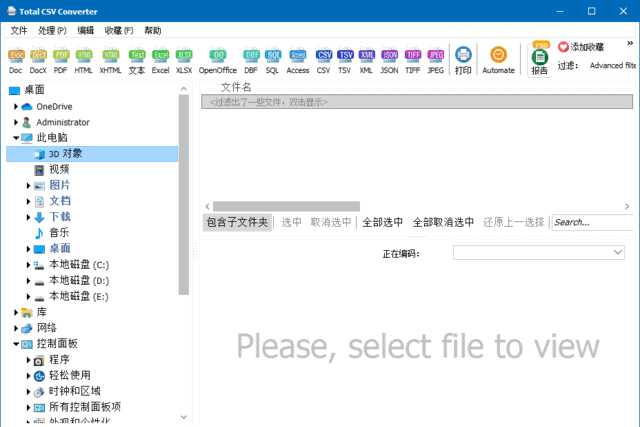Click the folder tree vertical scrollbar
This screenshot has height=427, width=640.
[184, 195]
